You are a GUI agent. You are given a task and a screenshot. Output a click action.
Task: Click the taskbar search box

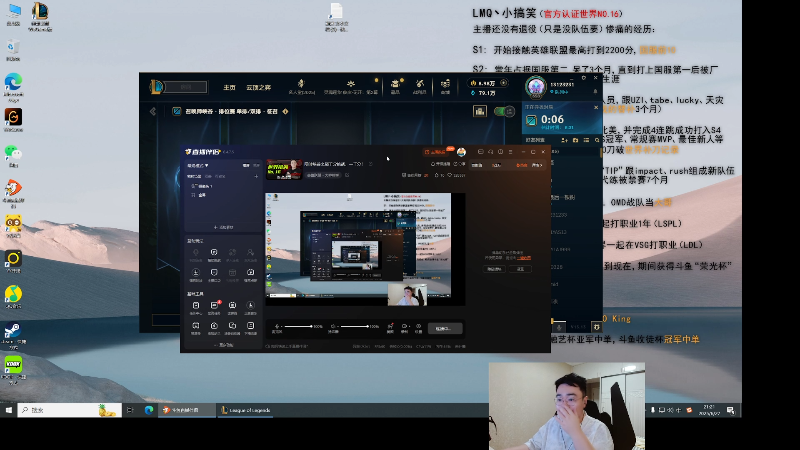70,410
